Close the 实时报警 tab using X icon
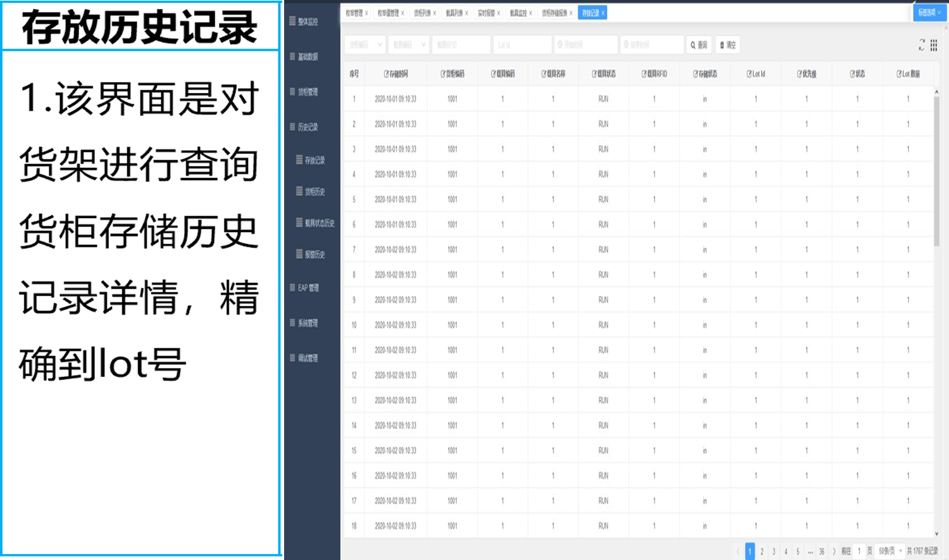Image resolution: width=949 pixels, height=560 pixels. coord(499,13)
